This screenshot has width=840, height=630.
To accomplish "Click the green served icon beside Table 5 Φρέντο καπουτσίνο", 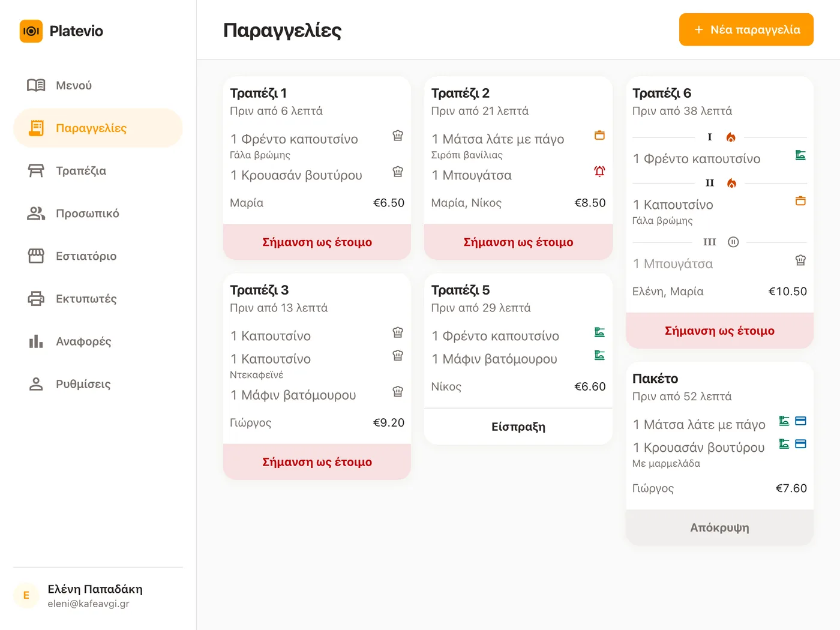I will pos(599,332).
